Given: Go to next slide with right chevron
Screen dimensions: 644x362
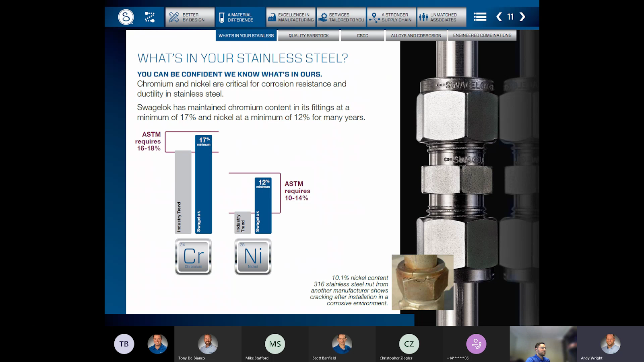Looking at the screenshot, I should [x=522, y=17].
